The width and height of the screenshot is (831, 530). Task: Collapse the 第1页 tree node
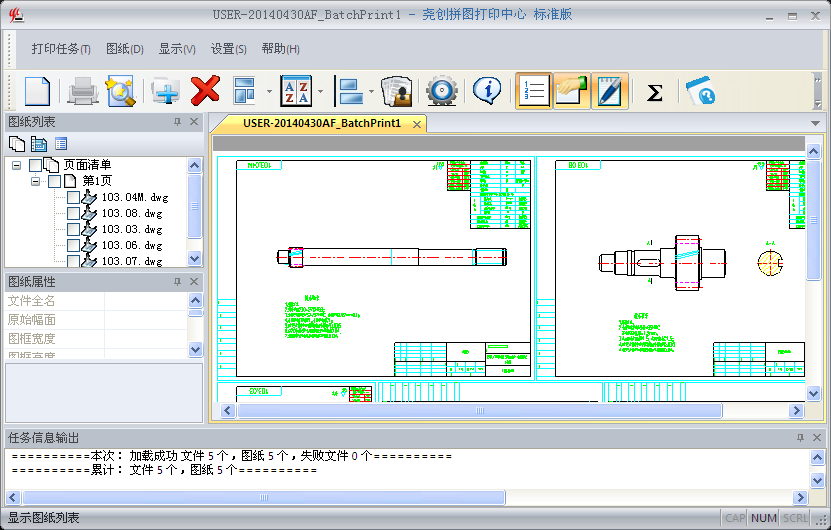click(36, 181)
